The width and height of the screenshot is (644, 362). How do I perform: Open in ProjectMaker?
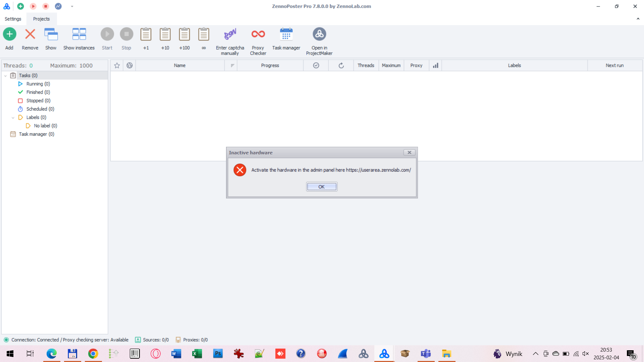pyautogui.click(x=319, y=42)
